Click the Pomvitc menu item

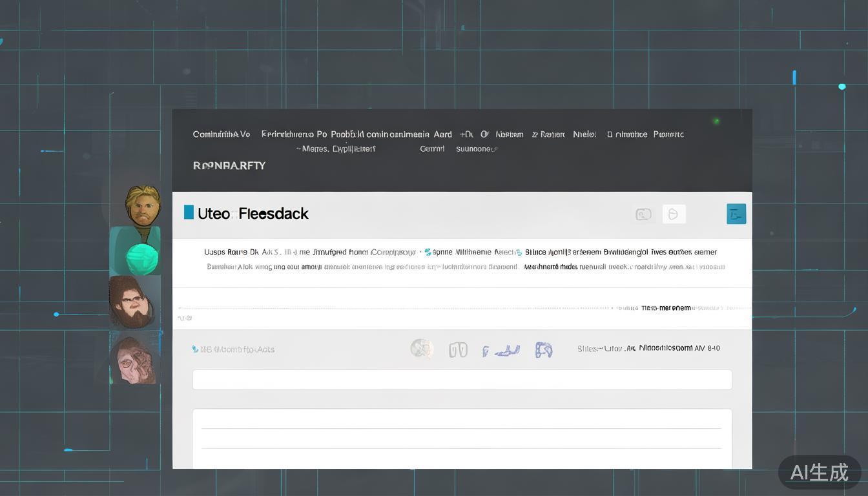pos(668,134)
